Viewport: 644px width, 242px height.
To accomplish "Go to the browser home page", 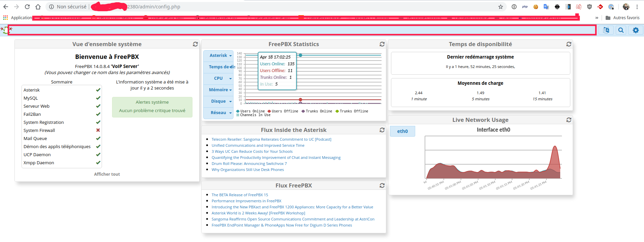I will coord(38,7).
